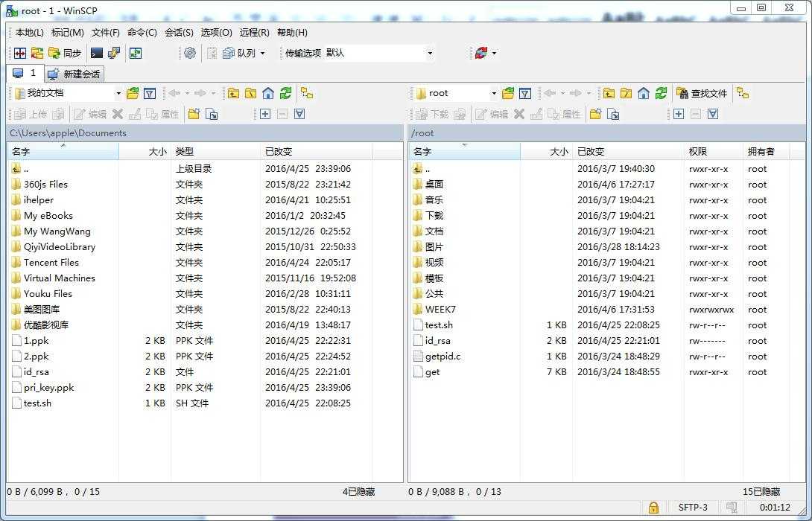The width and height of the screenshot is (812, 521).
Task: Select remote folder 桌面
Action: (x=434, y=184)
